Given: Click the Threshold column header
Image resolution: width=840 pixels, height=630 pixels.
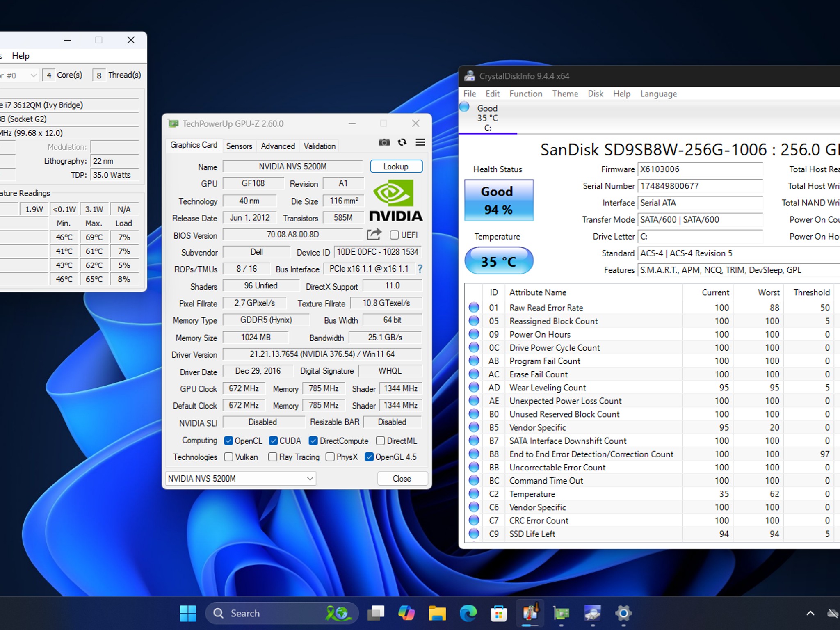Looking at the screenshot, I should coord(811,292).
